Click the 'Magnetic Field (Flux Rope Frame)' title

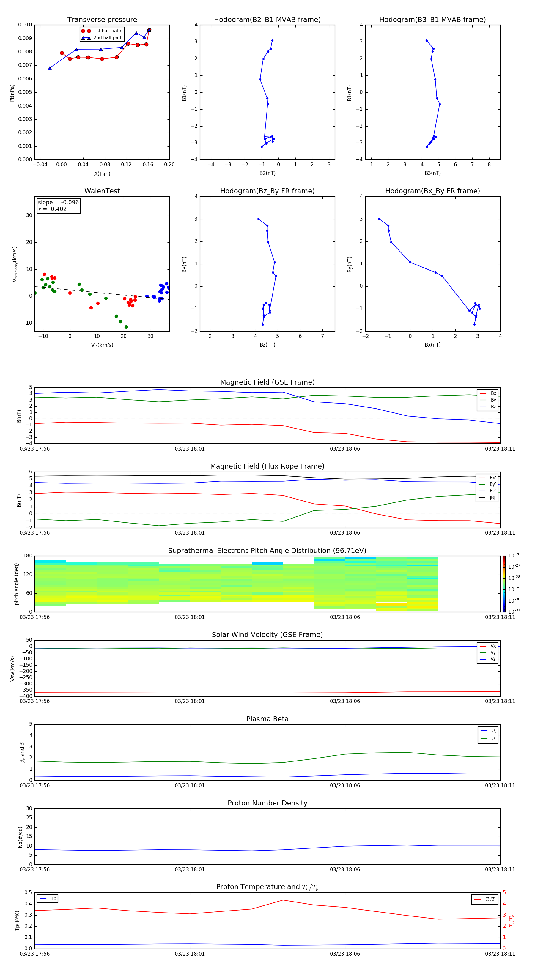coord(267,467)
